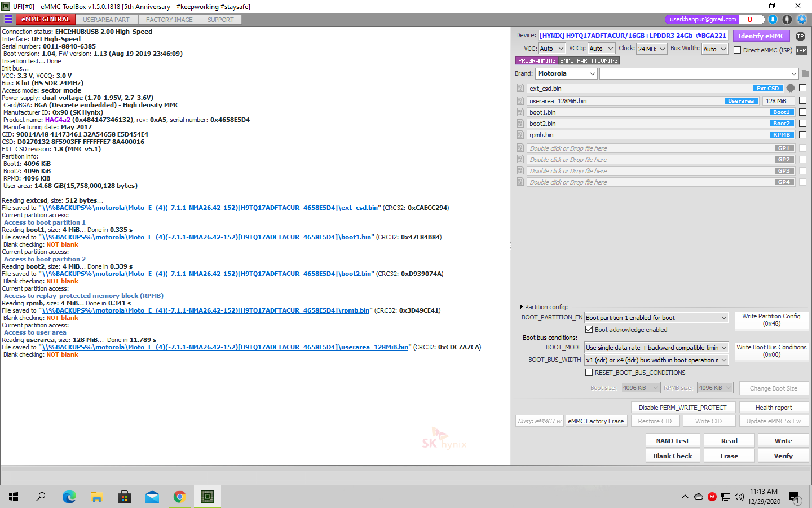This screenshot has height=508, width=812.
Task: Click eMMC Factory Erase button
Action: point(596,421)
